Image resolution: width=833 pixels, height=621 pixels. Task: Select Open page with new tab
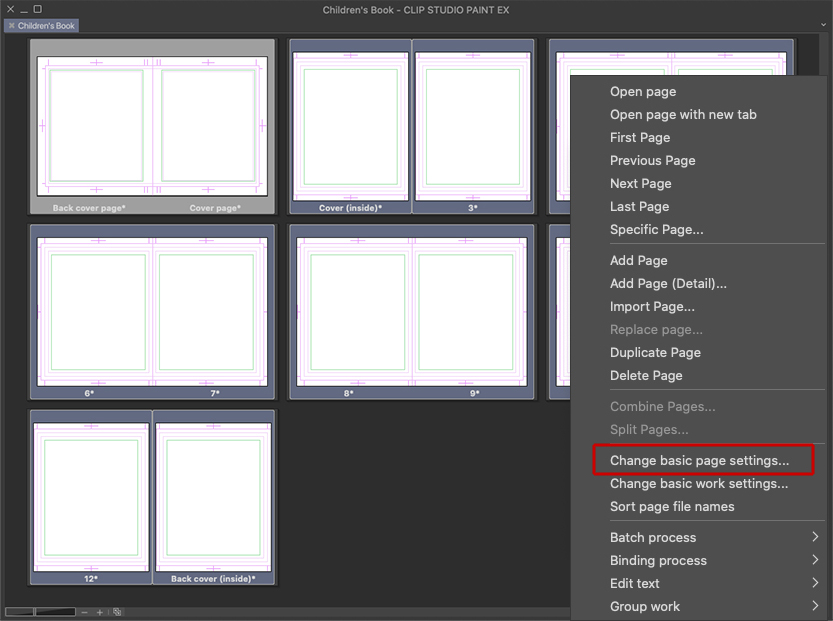[x=683, y=114]
